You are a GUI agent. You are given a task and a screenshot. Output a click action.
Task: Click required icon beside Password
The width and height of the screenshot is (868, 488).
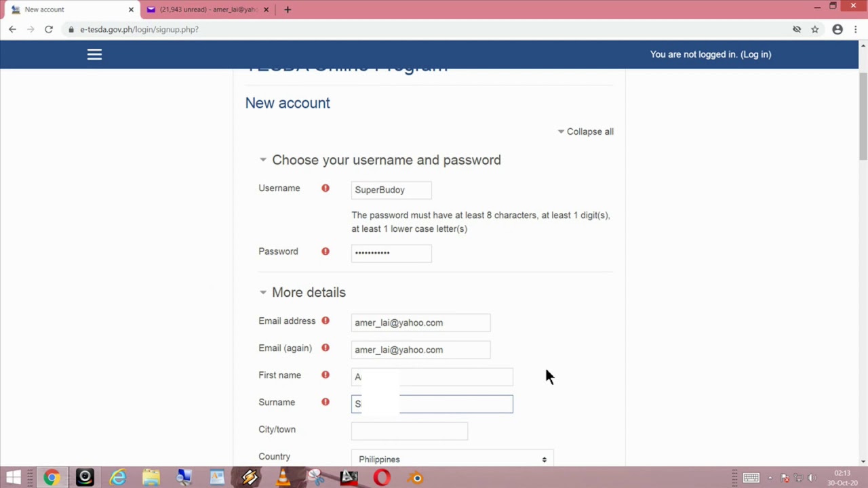tap(325, 251)
